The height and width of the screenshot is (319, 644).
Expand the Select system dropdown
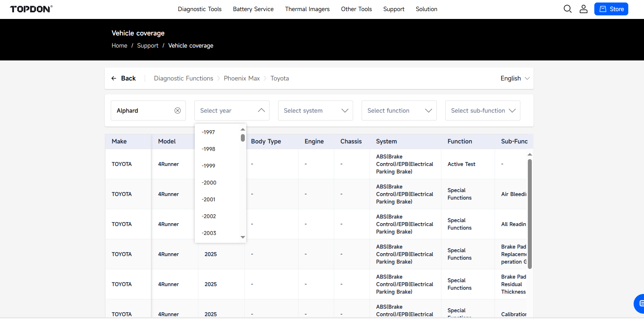[316, 111]
